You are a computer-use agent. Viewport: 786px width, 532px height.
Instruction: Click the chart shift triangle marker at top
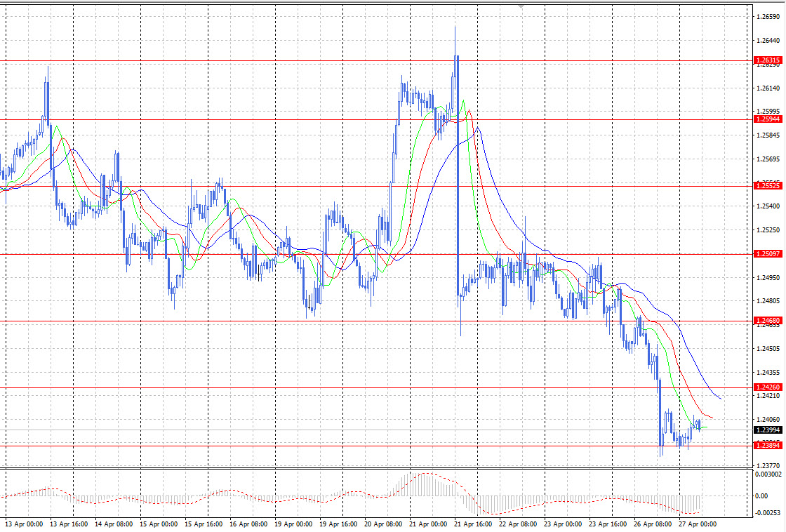point(521,6)
